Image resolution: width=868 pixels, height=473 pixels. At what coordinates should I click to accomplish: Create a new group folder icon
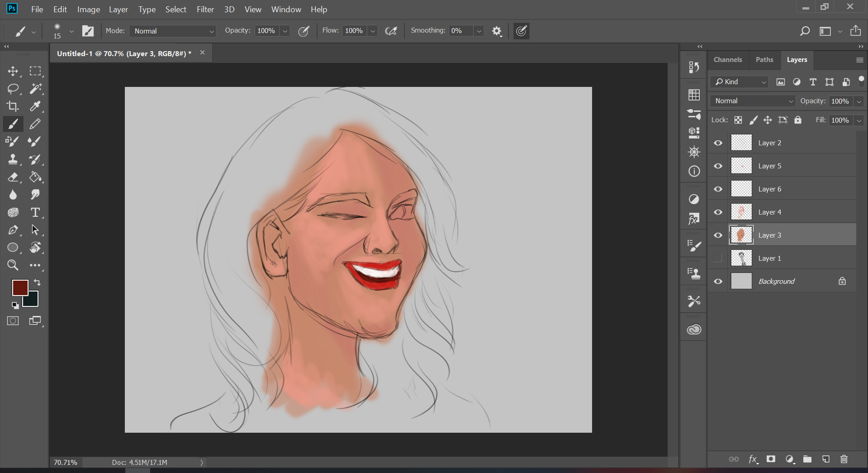(x=807, y=459)
